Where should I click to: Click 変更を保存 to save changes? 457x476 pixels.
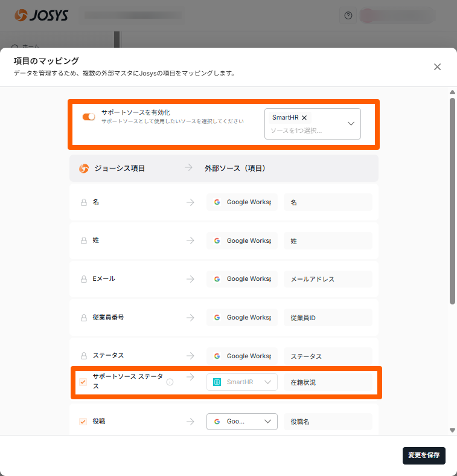424,455
